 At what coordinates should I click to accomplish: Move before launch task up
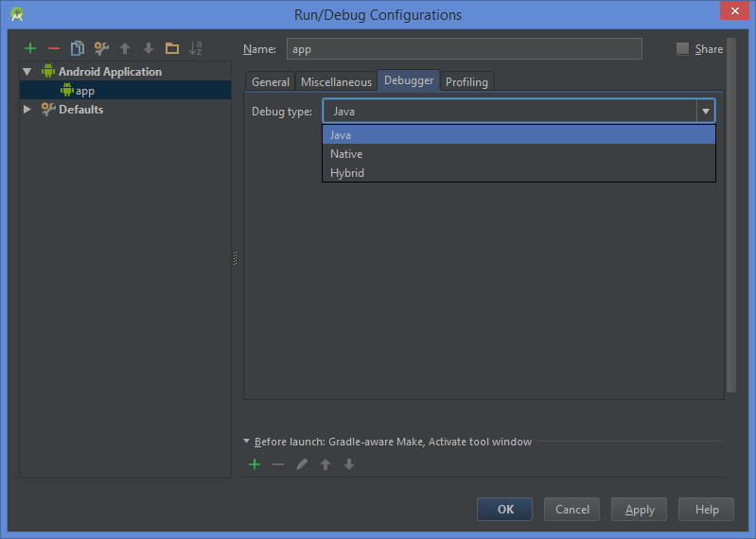coord(325,464)
